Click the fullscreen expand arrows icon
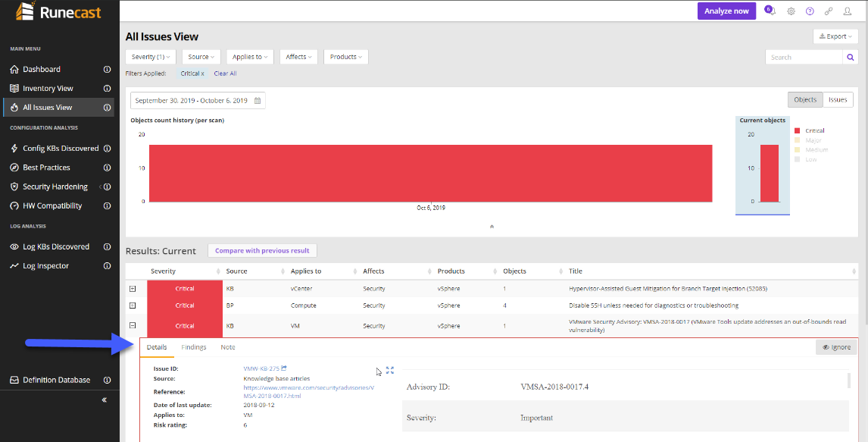This screenshot has width=868, height=442. tap(390, 371)
